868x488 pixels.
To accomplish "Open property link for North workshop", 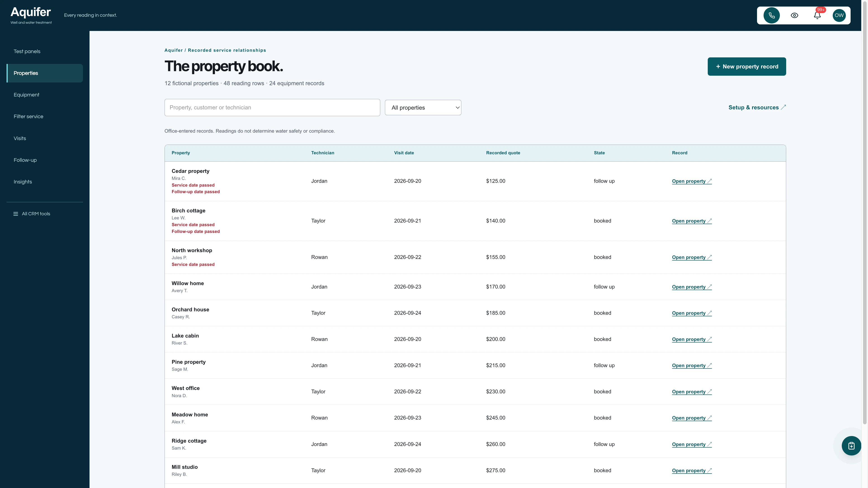I will 692,257.
